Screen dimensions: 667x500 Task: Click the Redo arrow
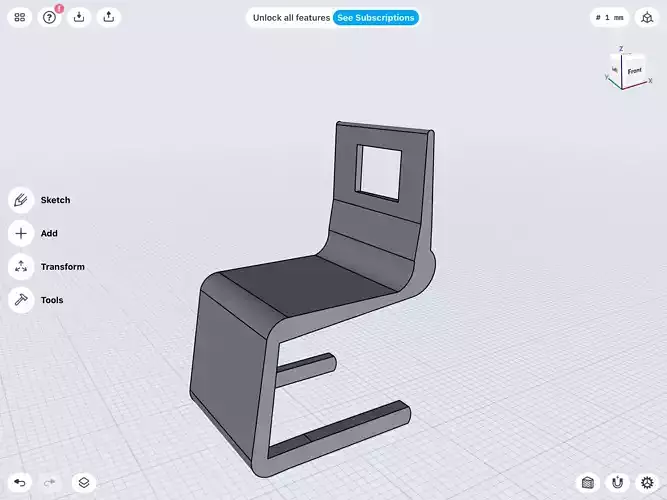click(49, 483)
